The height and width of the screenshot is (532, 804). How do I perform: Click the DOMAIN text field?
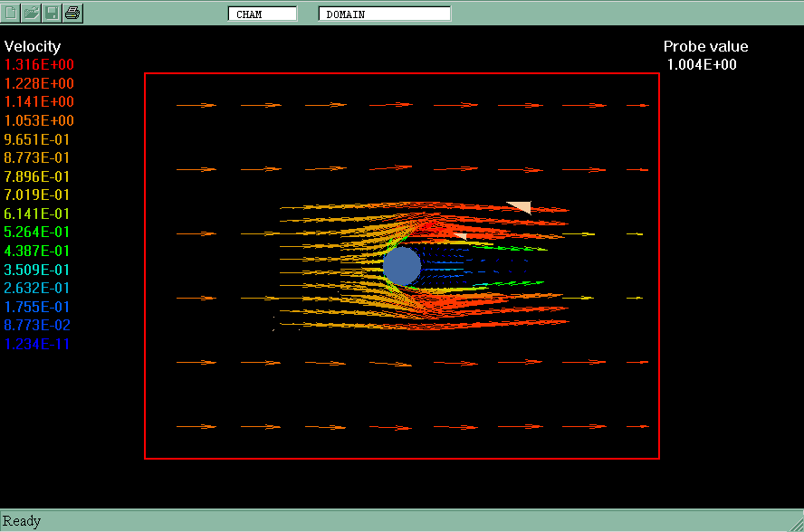384,14
